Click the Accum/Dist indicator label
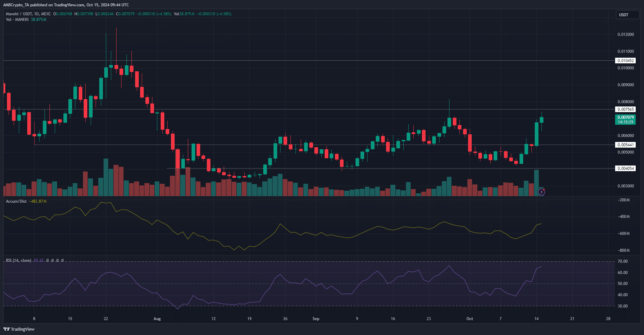644x335 pixels. click(x=16, y=201)
